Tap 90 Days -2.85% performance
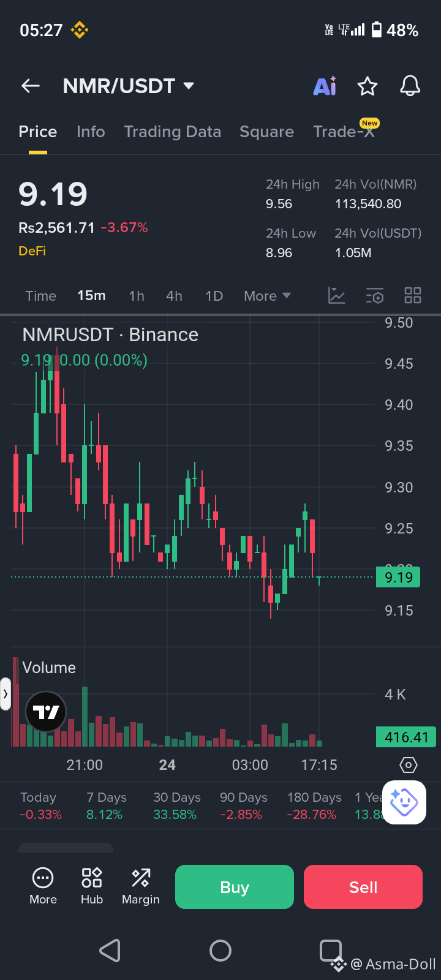441x980 pixels. 243,805
